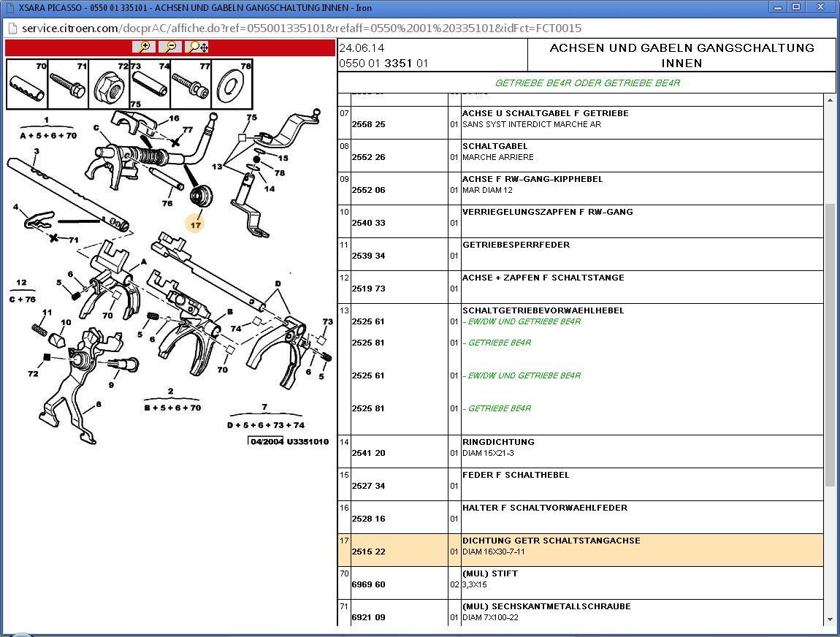The width and height of the screenshot is (840, 637).
Task: Click the document reference 0550 01 3351 01
Action: [x=383, y=64]
